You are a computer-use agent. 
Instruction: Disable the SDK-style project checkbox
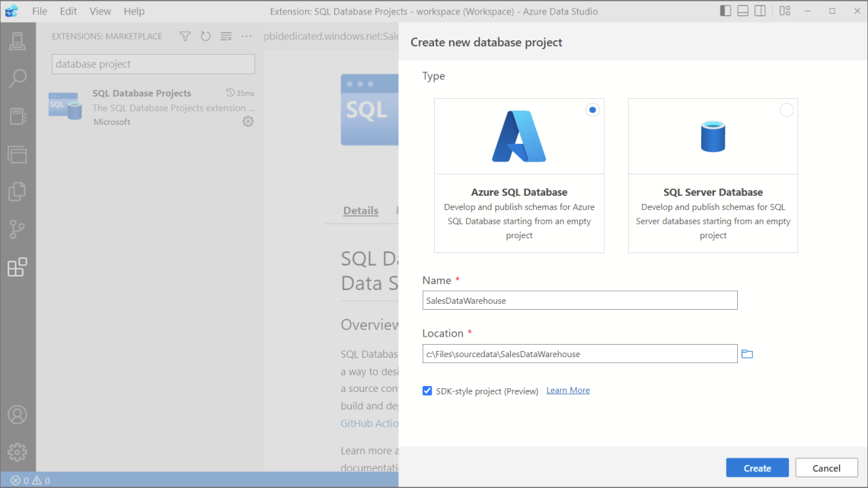point(427,391)
